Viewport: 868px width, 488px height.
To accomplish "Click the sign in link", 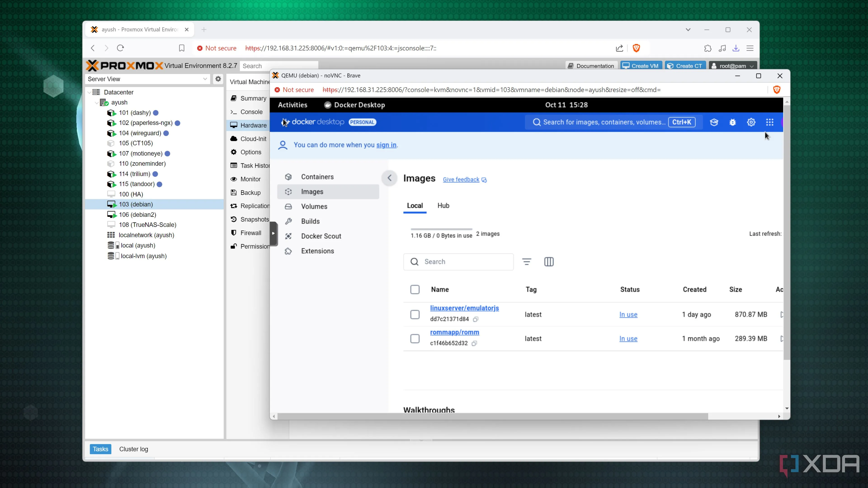I will (x=386, y=145).
